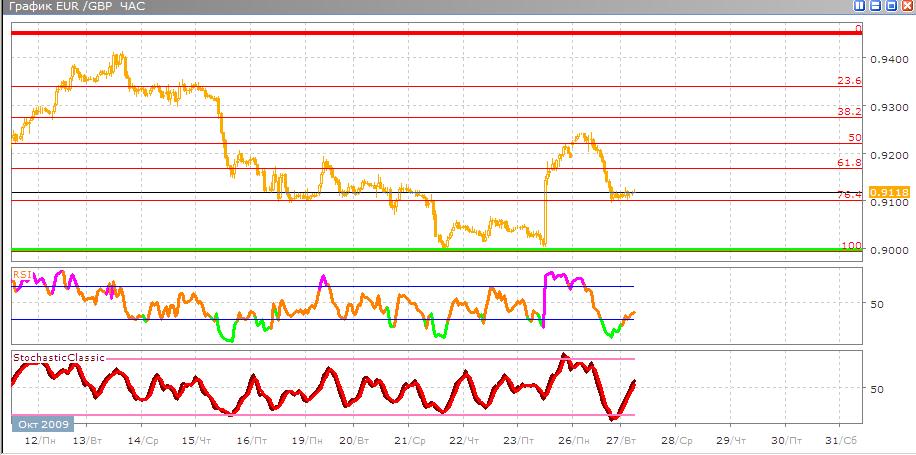Click the 76.4 Fibonacci level label
916x455 pixels.
click(849, 195)
